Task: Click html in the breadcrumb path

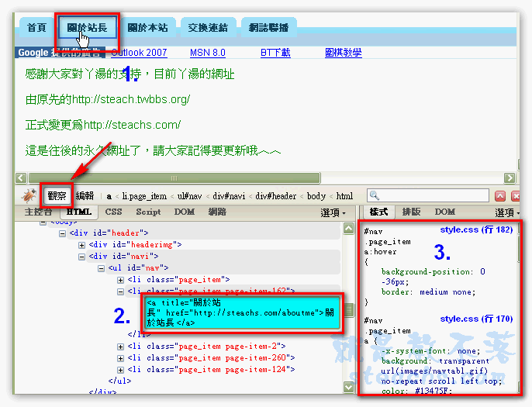Action: coord(344,196)
